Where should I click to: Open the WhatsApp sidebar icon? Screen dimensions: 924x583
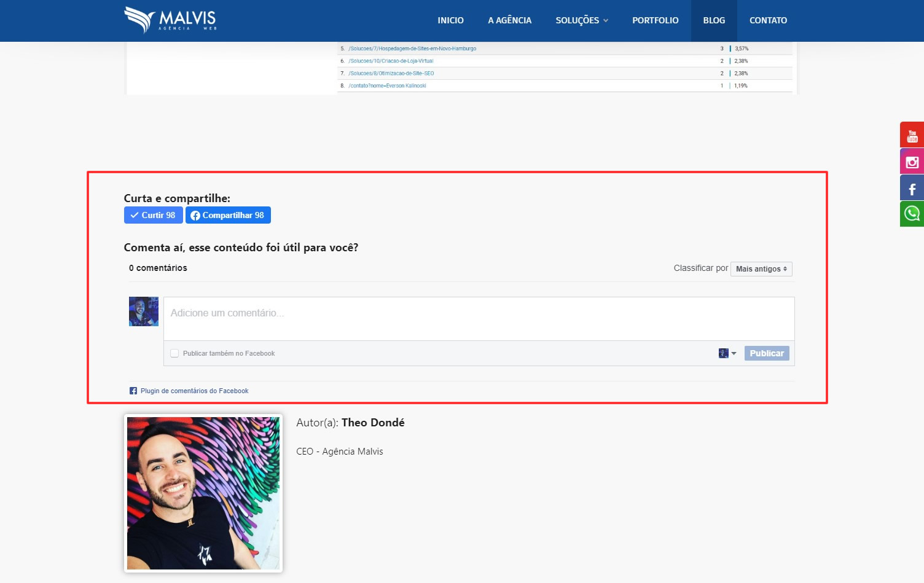912,214
